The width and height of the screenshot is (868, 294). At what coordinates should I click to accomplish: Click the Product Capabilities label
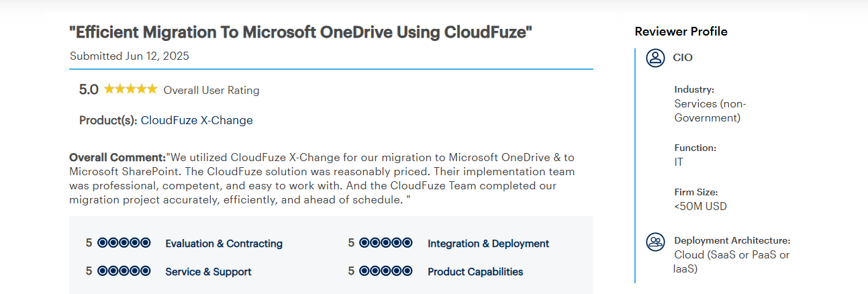475,272
